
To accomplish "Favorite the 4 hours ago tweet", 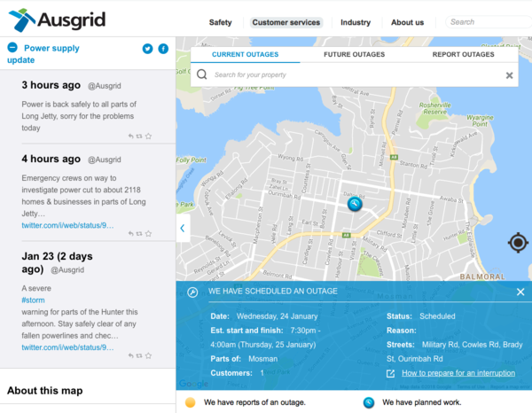I will click(148, 233).
